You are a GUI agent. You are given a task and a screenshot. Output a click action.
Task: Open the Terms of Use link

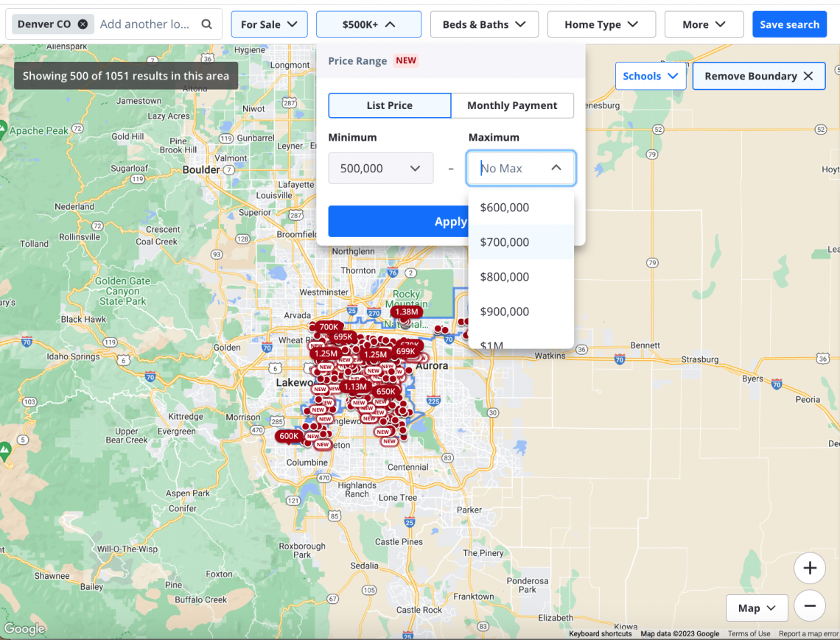click(749, 633)
